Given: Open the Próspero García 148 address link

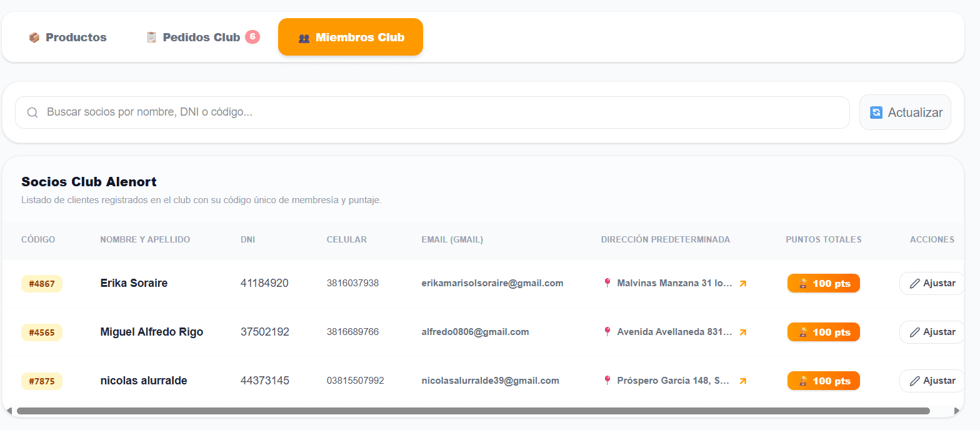Looking at the screenshot, I should 675,381.
